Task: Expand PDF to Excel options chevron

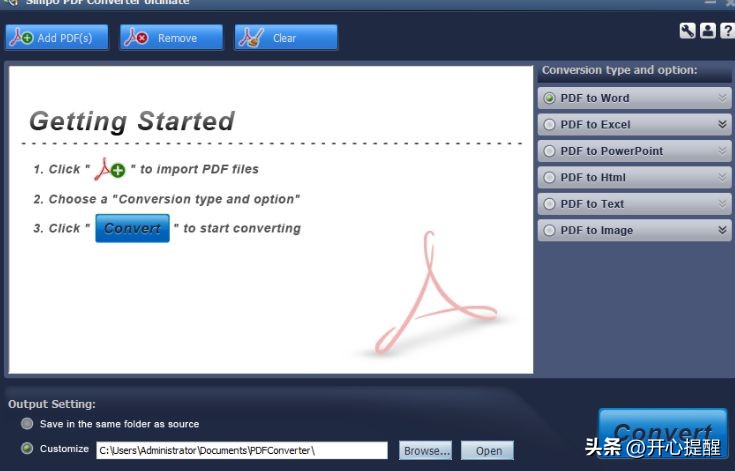Action: click(722, 124)
